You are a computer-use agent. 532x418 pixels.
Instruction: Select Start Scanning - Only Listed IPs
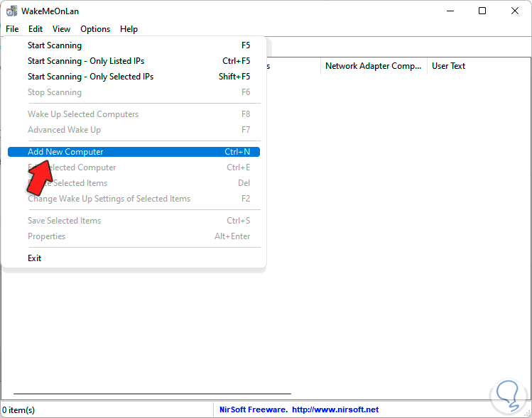click(x=134, y=61)
